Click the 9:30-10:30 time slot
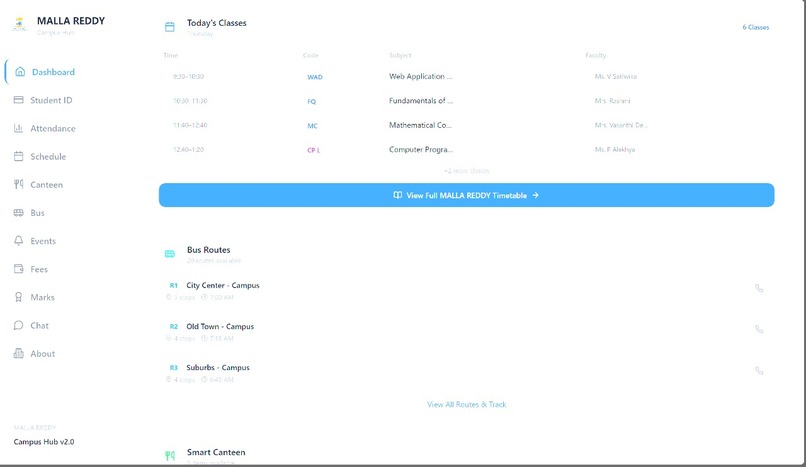The width and height of the screenshot is (806, 467). coord(188,76)
